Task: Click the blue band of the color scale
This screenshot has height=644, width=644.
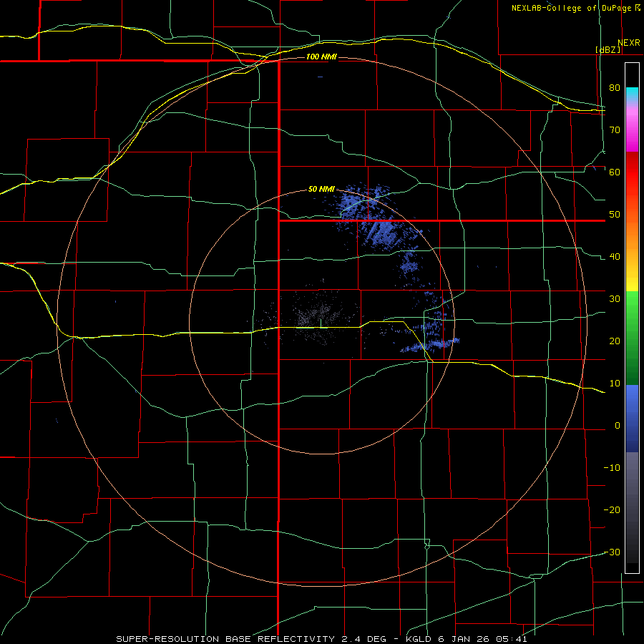Action: 632,418
